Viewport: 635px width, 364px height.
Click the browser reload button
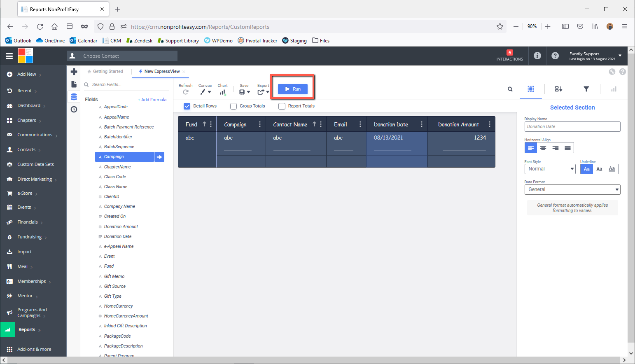click(x=40, y=26)
